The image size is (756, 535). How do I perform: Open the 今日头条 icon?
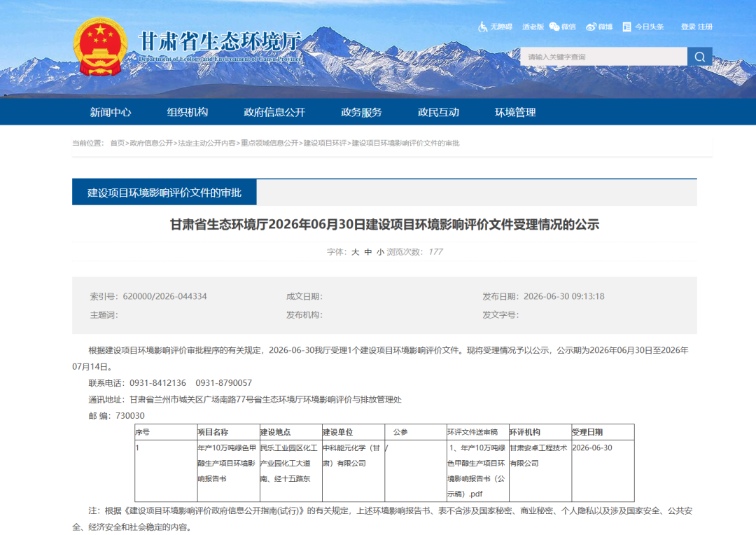click(x=626, y=27)
